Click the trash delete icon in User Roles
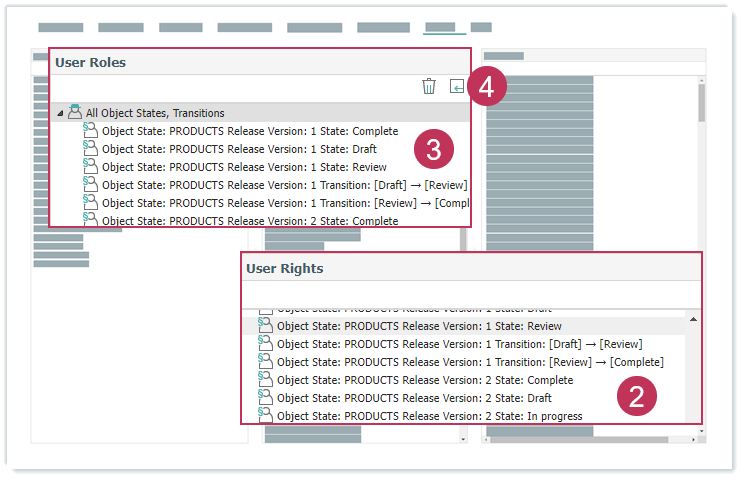The image size is (742, 479). tap(429, 87)
